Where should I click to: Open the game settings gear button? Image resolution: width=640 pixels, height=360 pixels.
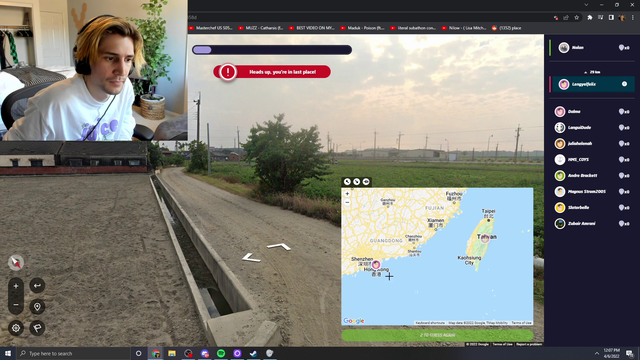point(16,328)
